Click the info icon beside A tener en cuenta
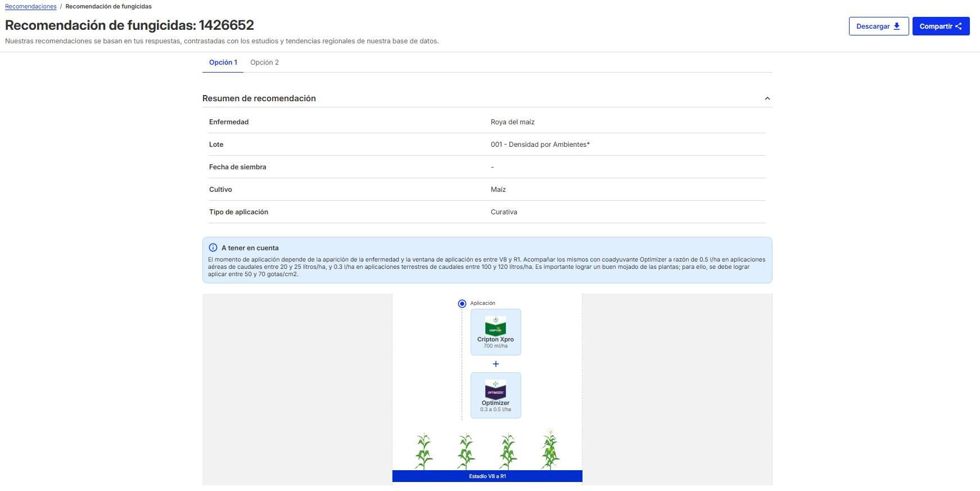Screen dimensions: 980x491 tap(213, 247)
